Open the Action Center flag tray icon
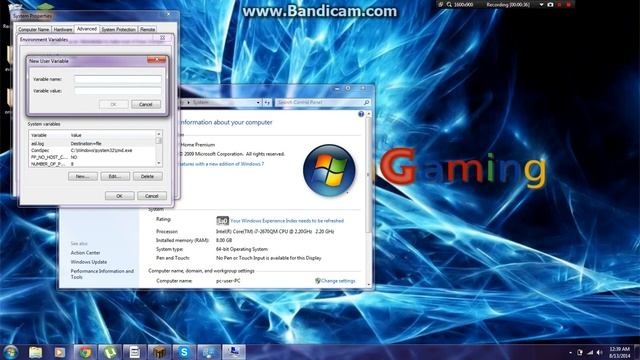Viewport: 640px width, 360px height. click(x=580, y=352)
